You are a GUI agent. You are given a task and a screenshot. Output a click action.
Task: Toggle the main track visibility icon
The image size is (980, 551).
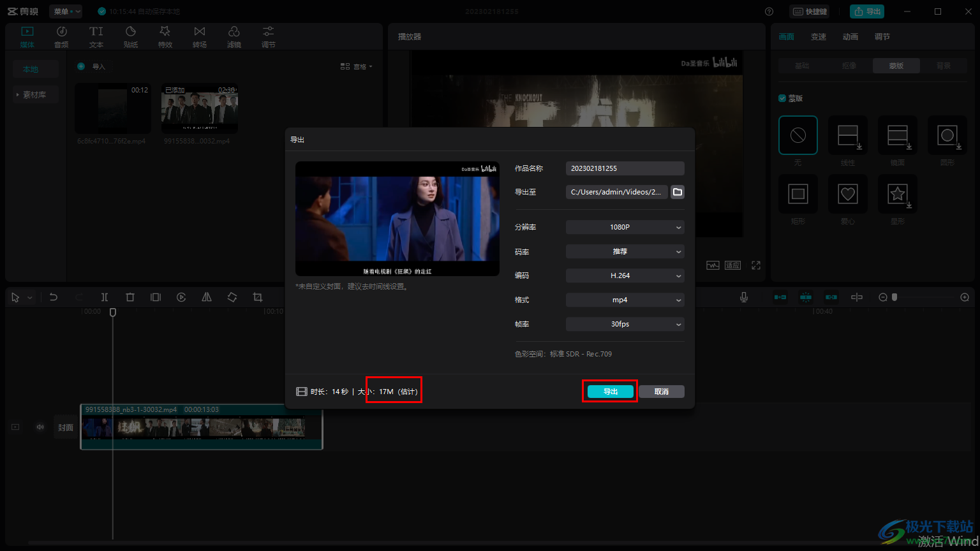(15, 427)
